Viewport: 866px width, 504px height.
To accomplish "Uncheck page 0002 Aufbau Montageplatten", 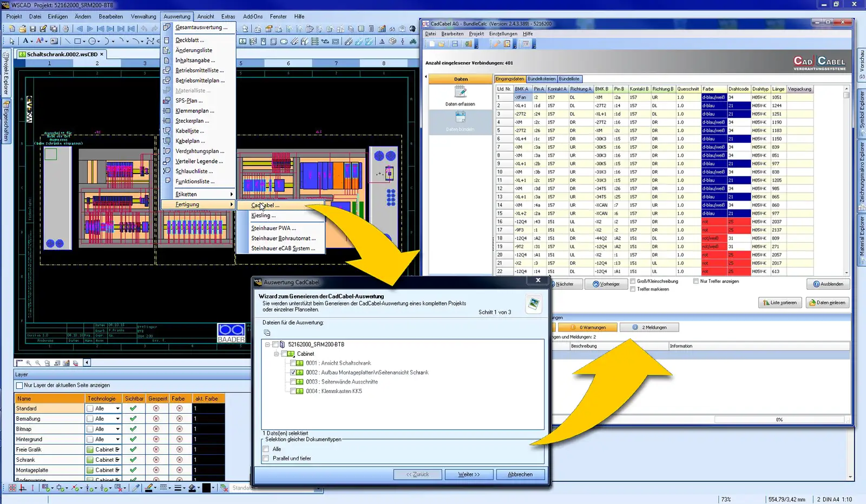I will (x=293, y=373).
